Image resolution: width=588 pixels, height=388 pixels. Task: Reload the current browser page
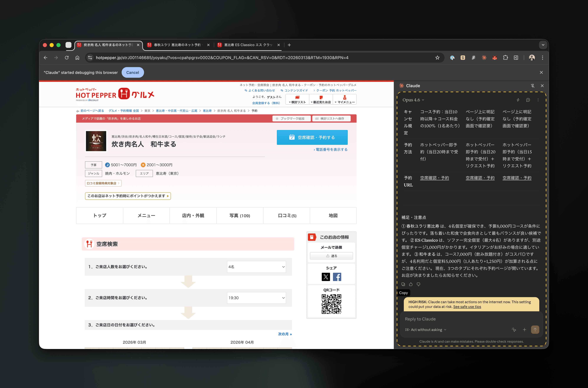tap(67, 58)
